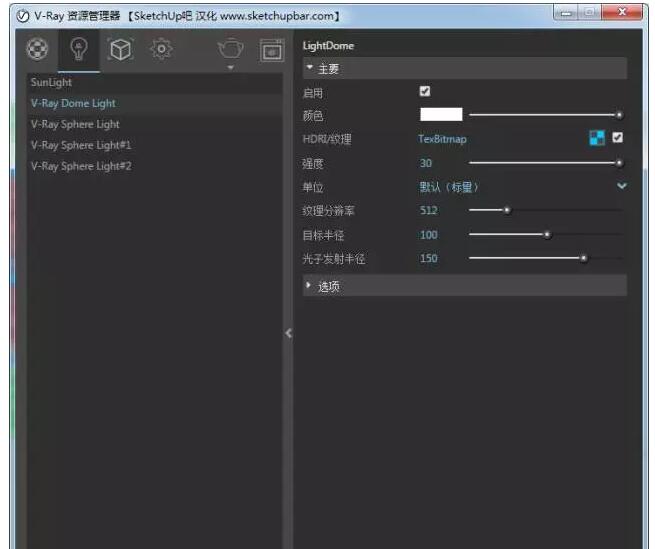This screenshot has height=549, width=655.
Task: Select V-Ray Sphere Light#2 entry
Action: tap(155, 166)
